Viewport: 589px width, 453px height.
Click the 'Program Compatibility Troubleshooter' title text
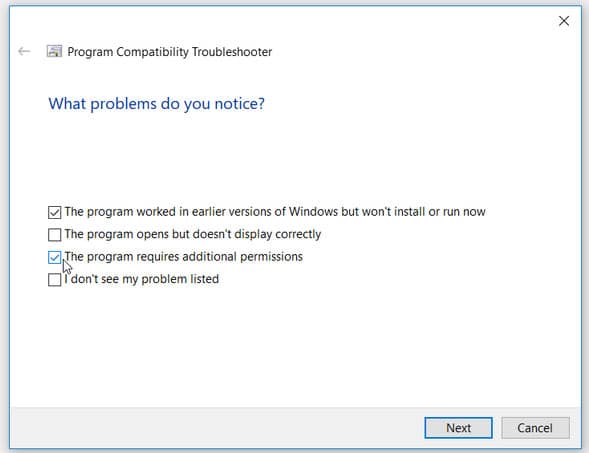(x=170, y=52)
